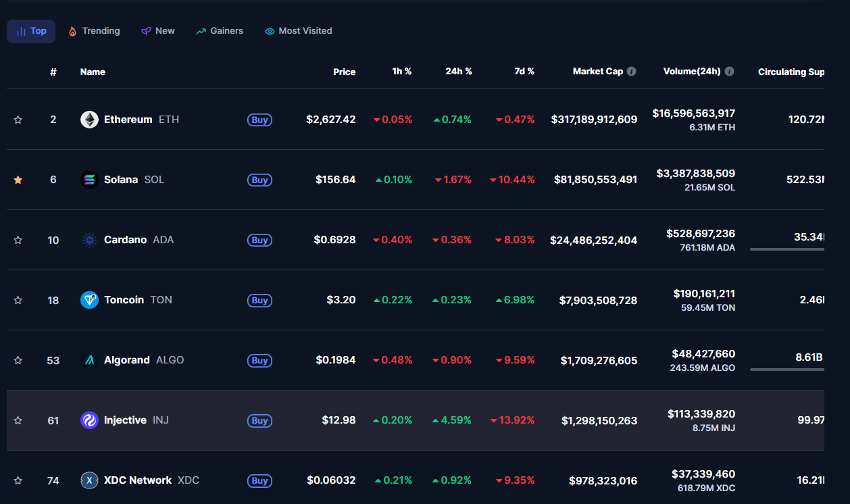Open the Toncoin TON name link
Viewport: 850px width, 504px height.
tap(138, 300)
